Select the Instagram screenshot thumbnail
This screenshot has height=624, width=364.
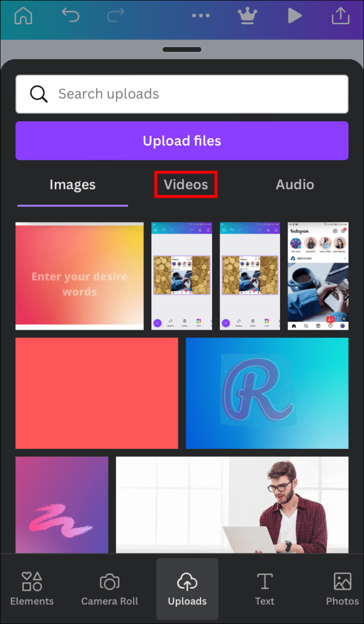point(318,276)
